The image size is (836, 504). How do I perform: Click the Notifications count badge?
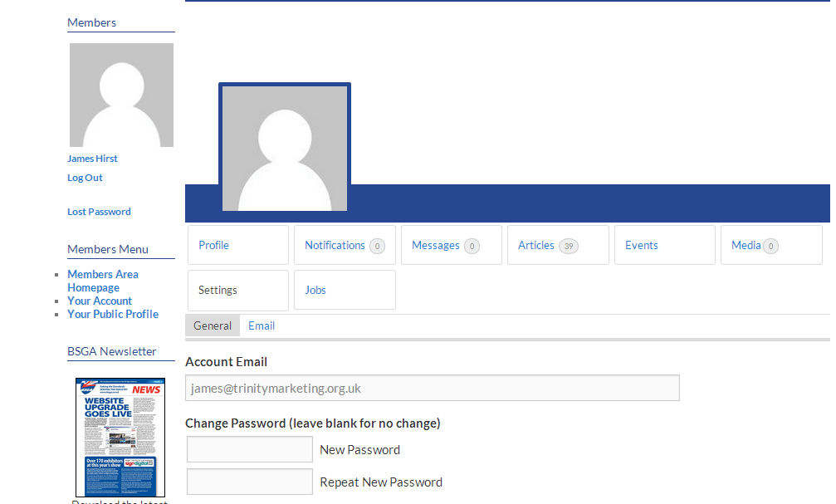point(377,246)
